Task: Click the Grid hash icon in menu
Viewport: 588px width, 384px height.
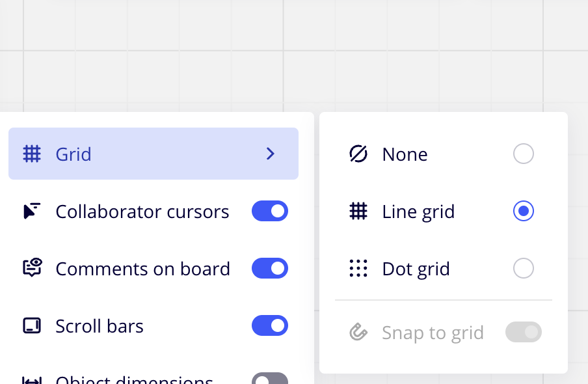Action: tap(32, 154)
